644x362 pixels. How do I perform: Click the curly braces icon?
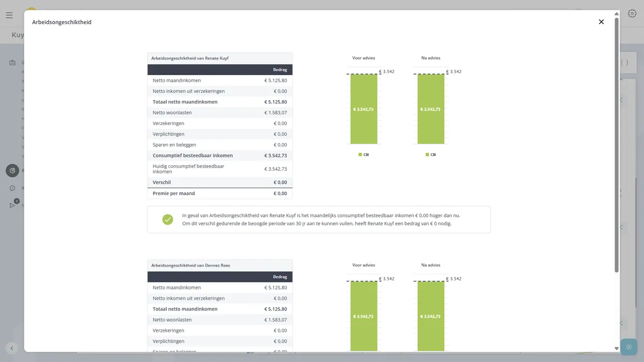(x=624, y=63)
